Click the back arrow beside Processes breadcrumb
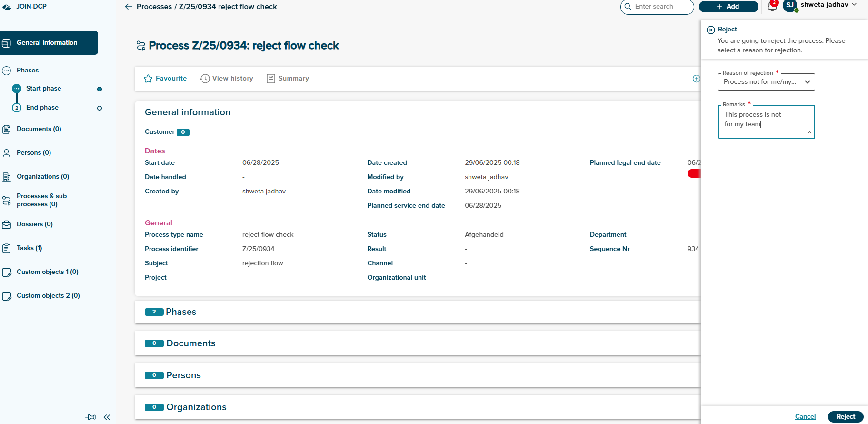Screen dimensions: 868x424 pos(128,7)
